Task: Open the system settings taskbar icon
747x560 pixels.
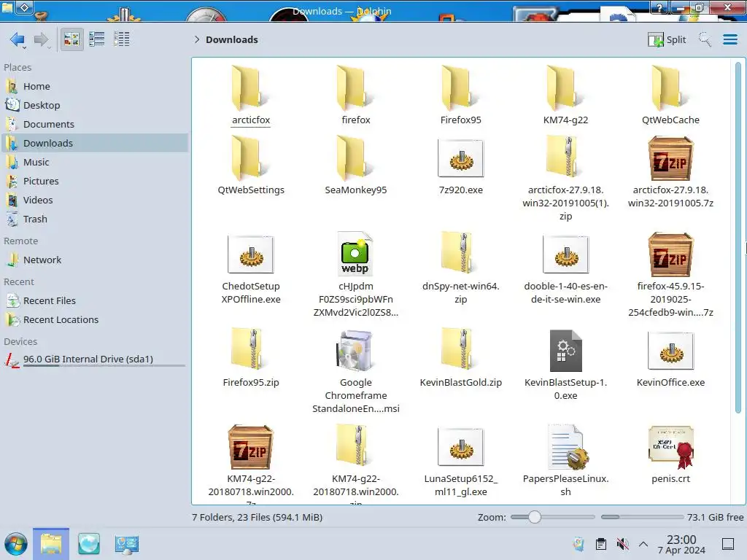Action: click(x=126, y=544)
